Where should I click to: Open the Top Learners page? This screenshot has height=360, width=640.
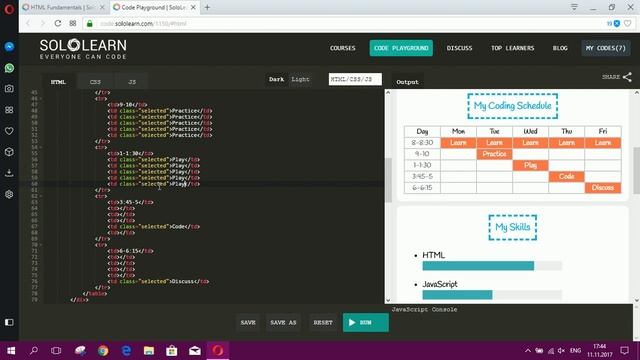pyautogui.click(x=513, y=48)
